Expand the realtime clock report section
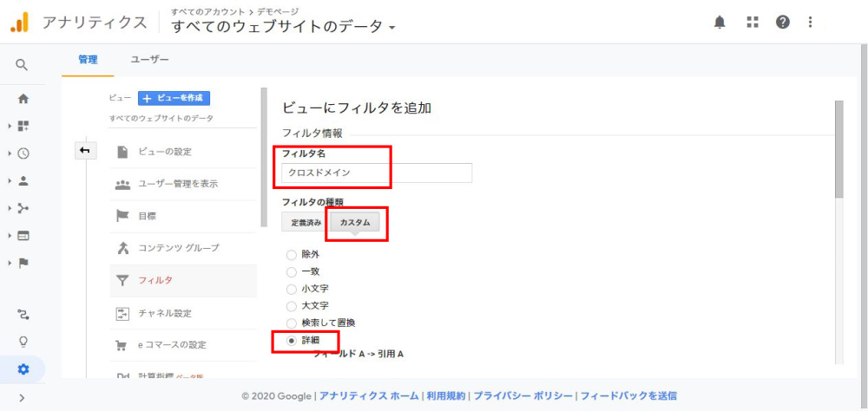The height and width of the screenshot is (411, 868). tap(23, 153)
